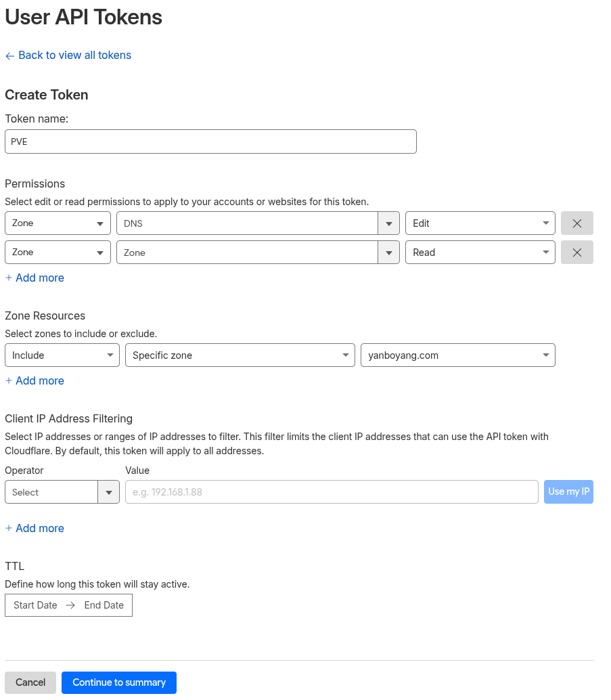The width and height of the screenshot is (611, 700).
Task: Open the Edit access level dropdown
Action: [x=480, y=223]
